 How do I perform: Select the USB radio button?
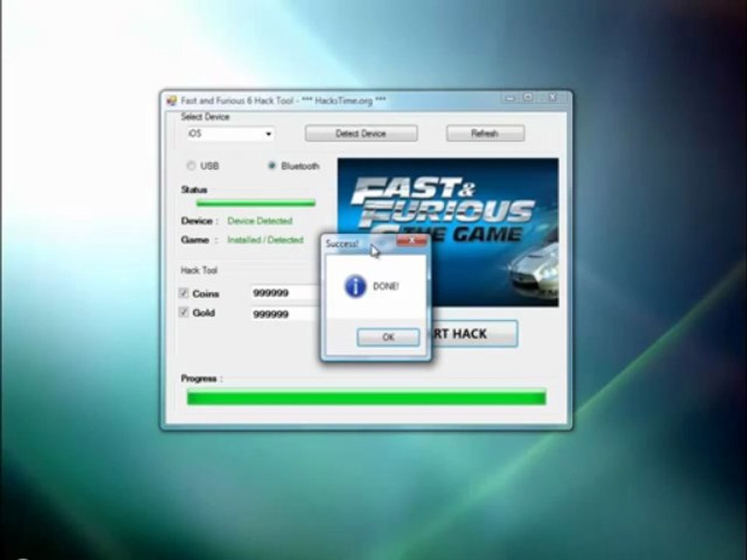point(191,166)
